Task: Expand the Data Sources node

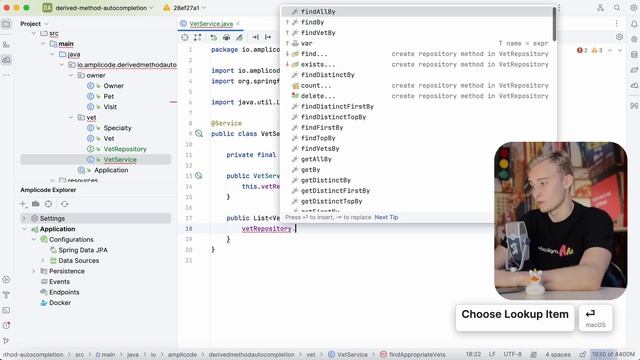Action: click(43, 260)
